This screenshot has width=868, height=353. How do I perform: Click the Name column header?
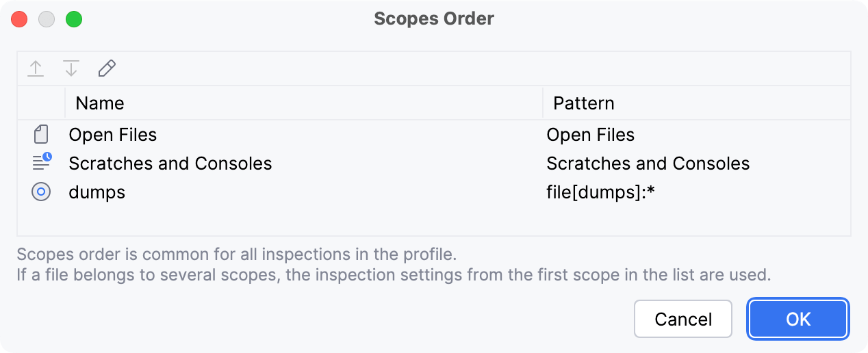point(100,103)
